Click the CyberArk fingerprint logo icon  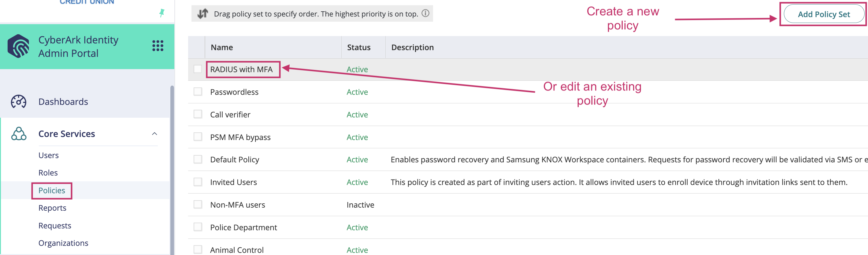[x=19, y=46]
